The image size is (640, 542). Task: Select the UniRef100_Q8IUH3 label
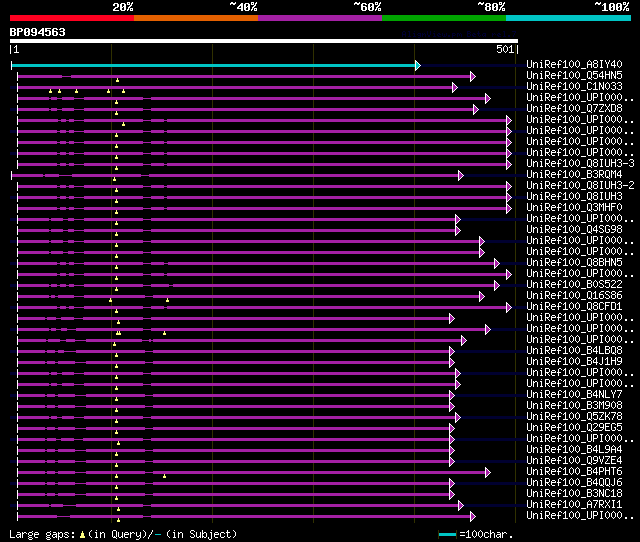(574, 196)
